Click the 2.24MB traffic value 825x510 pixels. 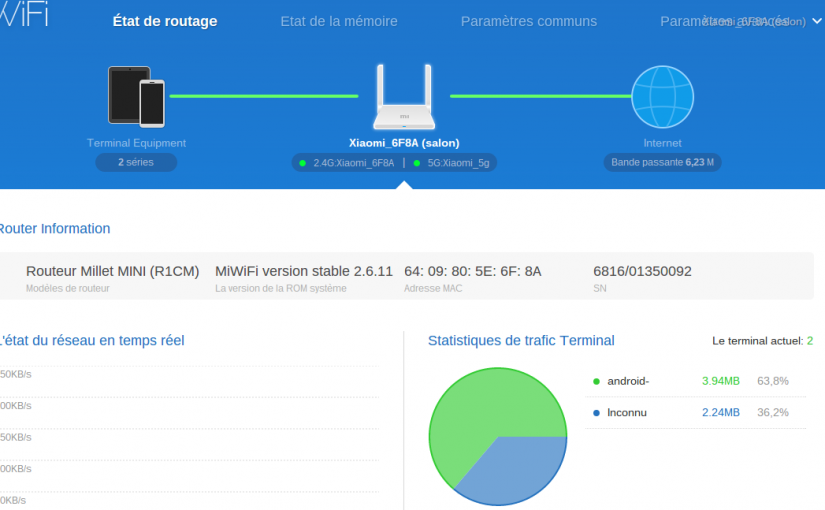(x=721, y=413)
